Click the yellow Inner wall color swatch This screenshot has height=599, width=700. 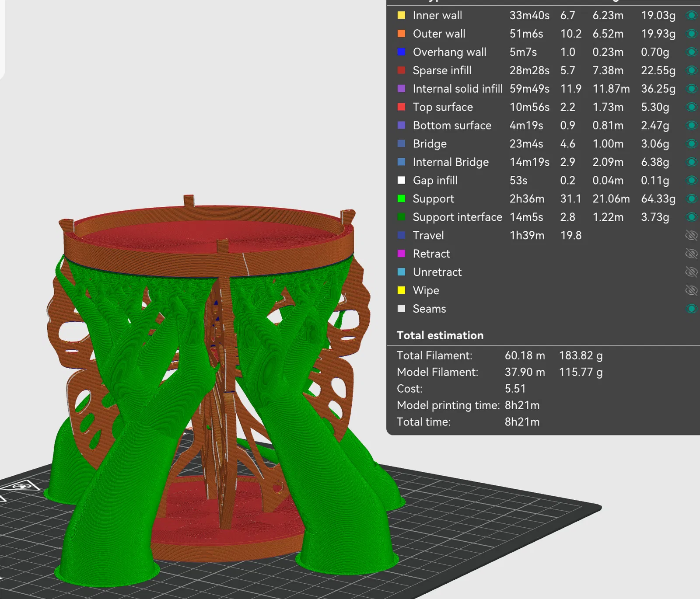click(401, 15)
